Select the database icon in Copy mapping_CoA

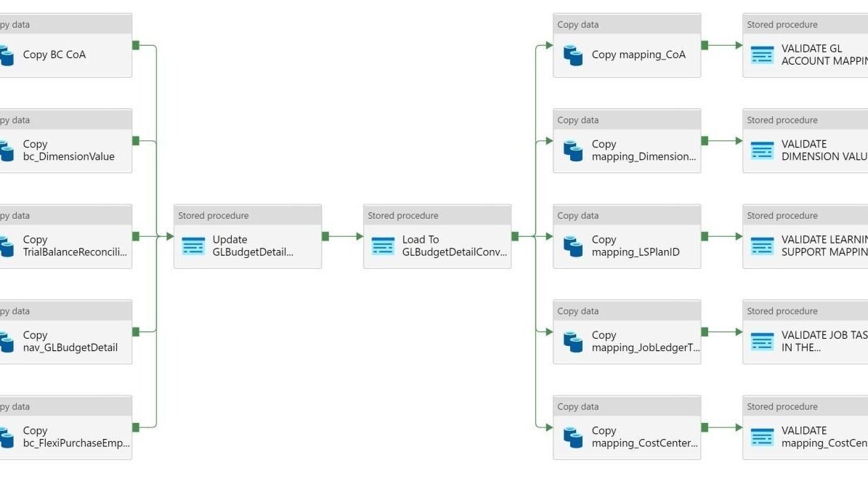[x=574, y=55]
